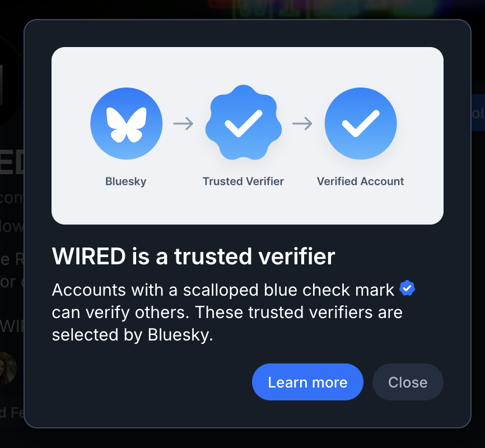485x448 pixels.
Task: Click the partially visible blue button at right edge
Action: 477,113
